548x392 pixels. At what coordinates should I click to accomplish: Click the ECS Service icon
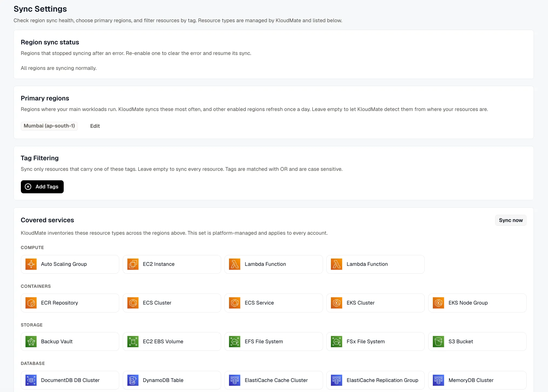(x=235, y=303)
